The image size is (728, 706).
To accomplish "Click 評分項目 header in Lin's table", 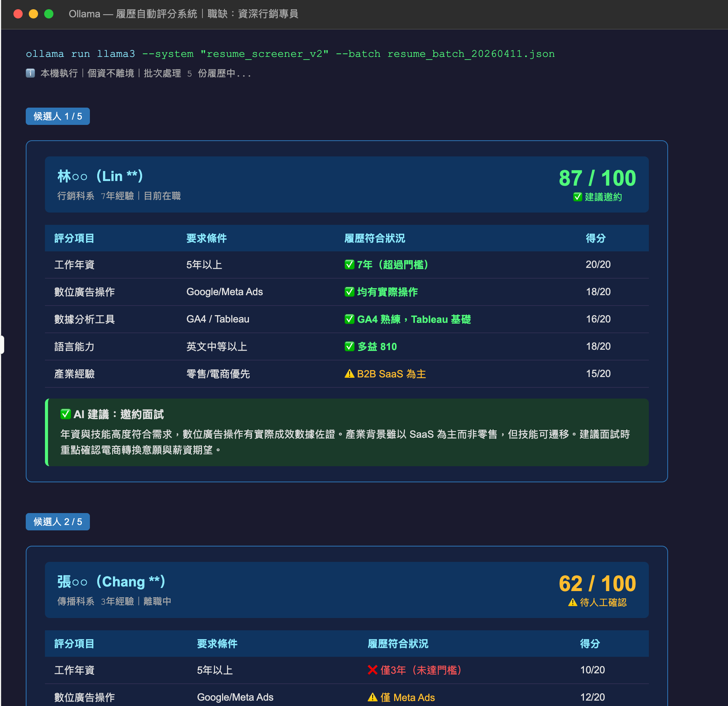I will pos(74,238).
